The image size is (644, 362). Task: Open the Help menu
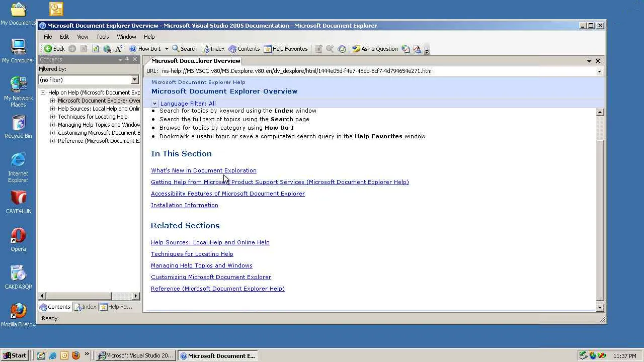click(x=149, y=37)
